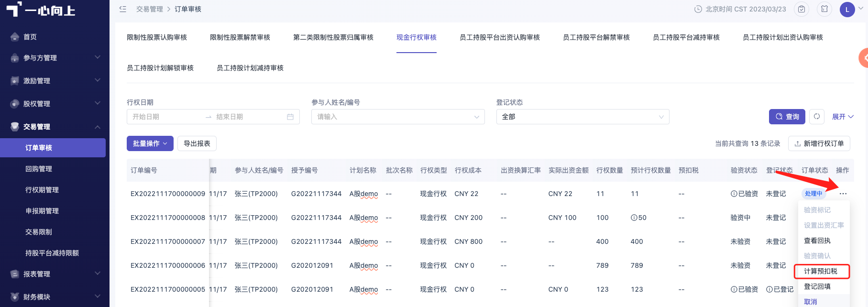
Task: Expand the 参与方管理 sidebar menu
Action: 98,57
